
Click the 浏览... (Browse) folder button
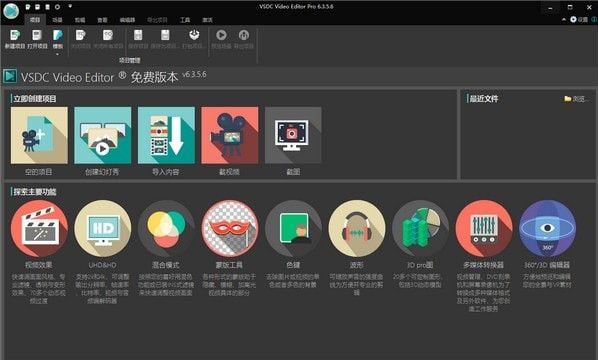pos(576,99)
